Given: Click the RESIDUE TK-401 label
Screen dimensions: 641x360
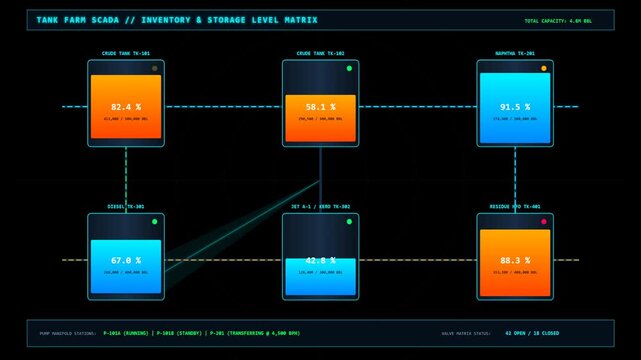Looking at the screenshot, I should pyautogui.click(x=515, y=207).
